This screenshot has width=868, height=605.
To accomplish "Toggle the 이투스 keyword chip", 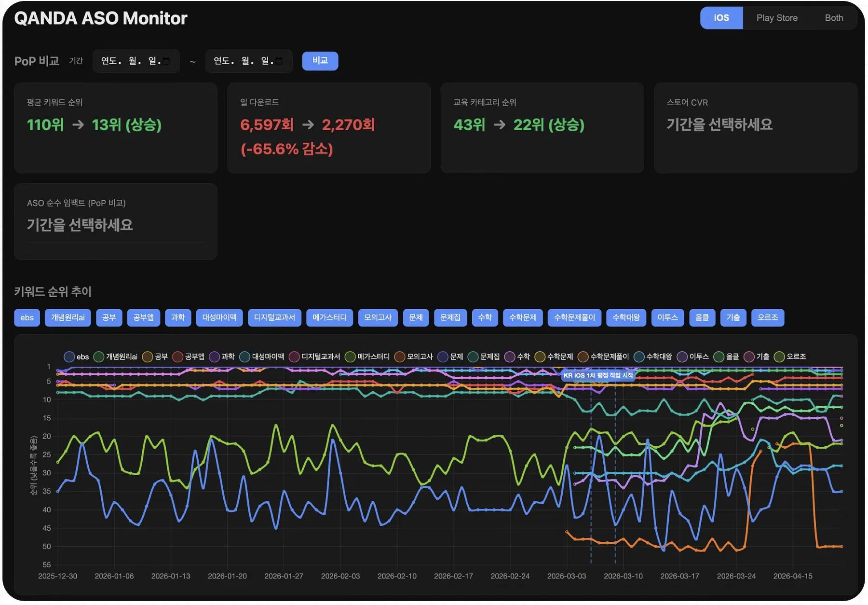I will (667, 317).
